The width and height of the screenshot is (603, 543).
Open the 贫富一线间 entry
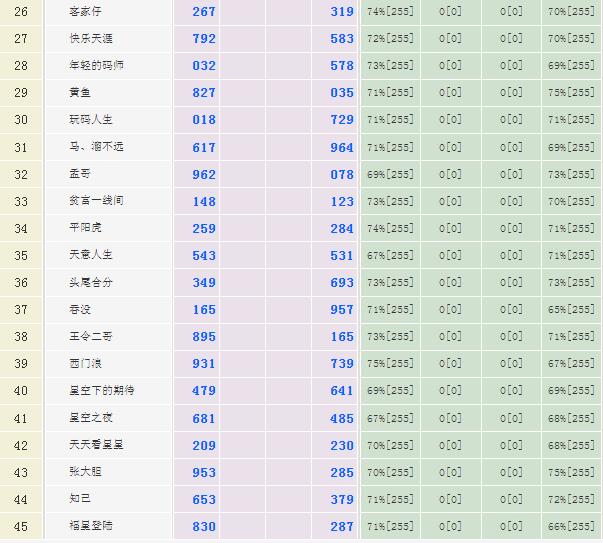[98, 201]
